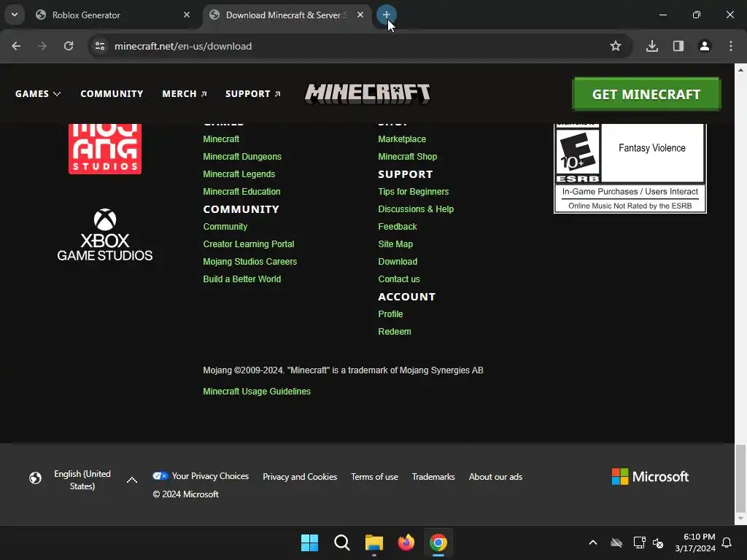View site information icon in address bar
The width and height of the screenshot is (747, 560).
click(x=100, y=46)
